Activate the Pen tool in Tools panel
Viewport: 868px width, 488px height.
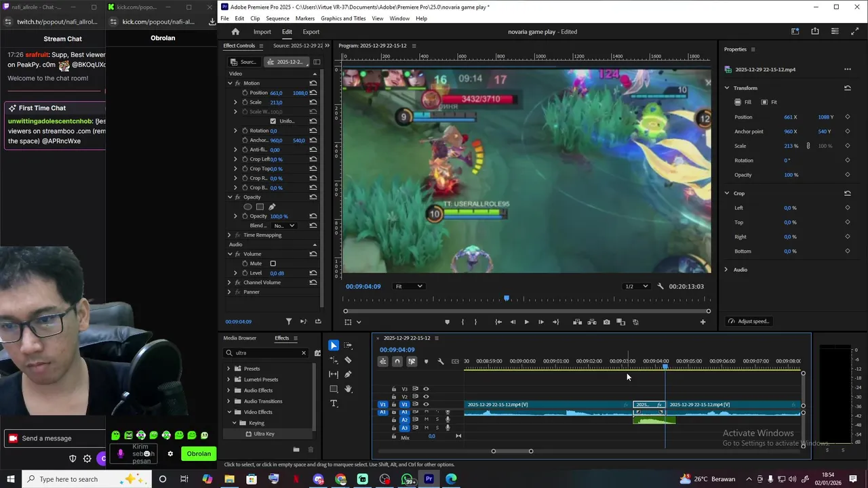click(348, 374)
